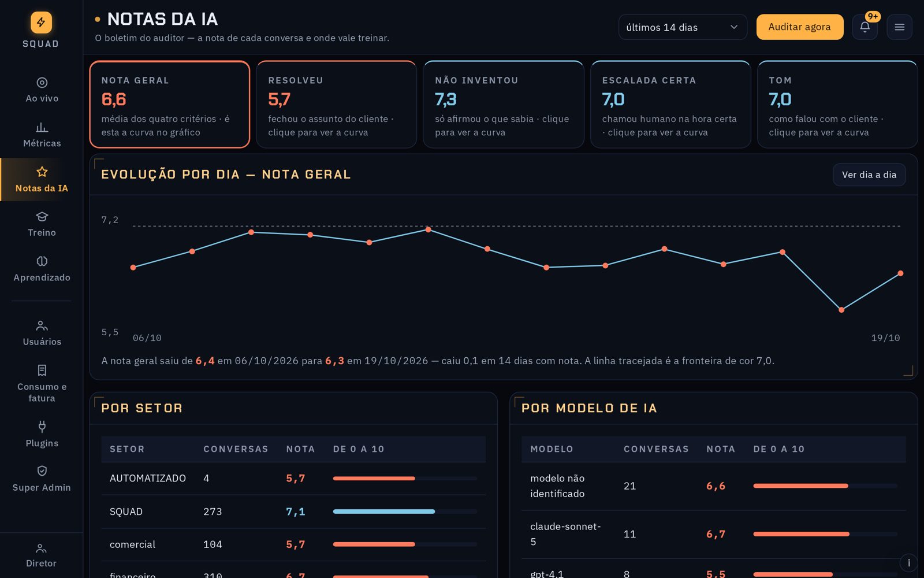The image size is (924, 578).
Task: Click the SETOR column header
Action: point(127,449)
